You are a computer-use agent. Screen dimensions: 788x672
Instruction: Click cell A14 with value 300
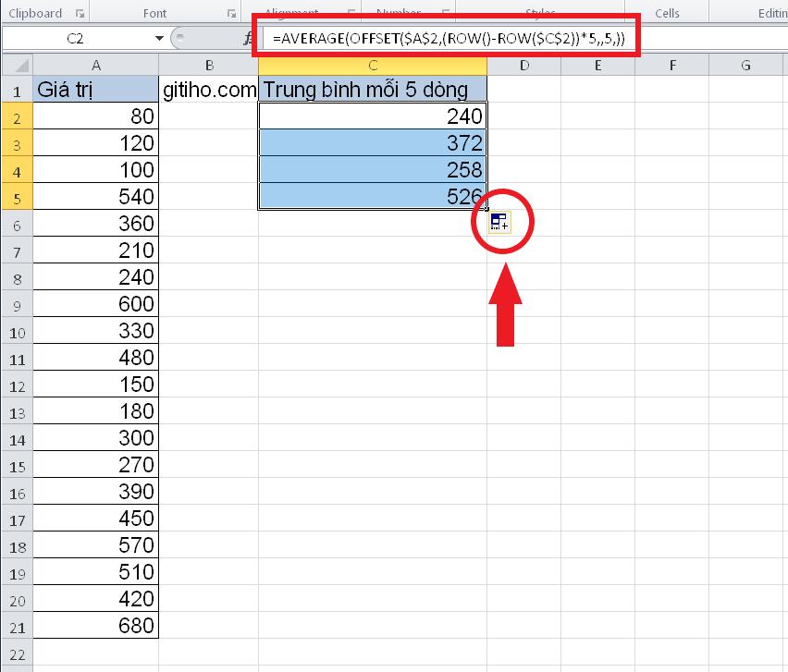(x=96, y=437)
